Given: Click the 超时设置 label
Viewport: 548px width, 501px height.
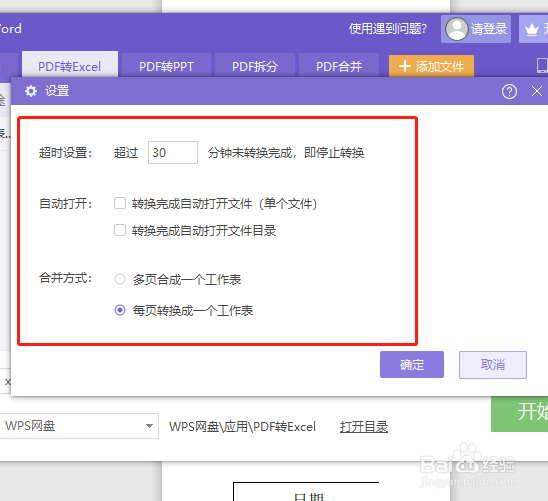Looking at the screenshot, I should (65, 153).
